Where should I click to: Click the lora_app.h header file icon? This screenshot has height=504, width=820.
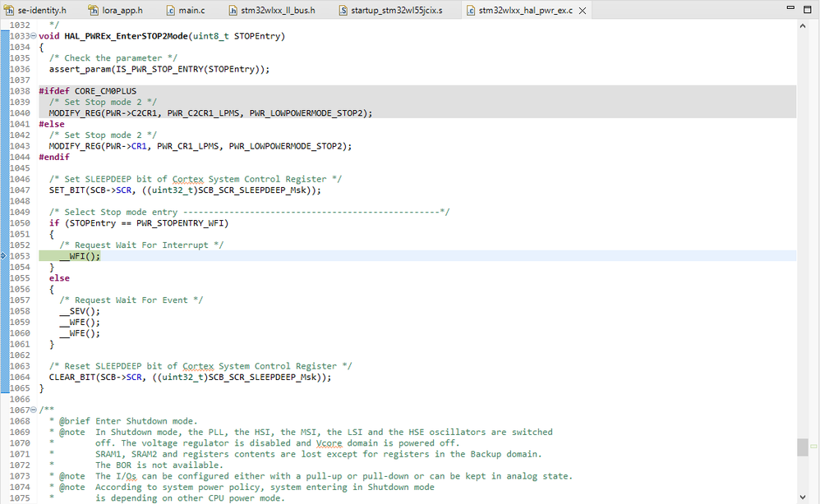[93, 10]
